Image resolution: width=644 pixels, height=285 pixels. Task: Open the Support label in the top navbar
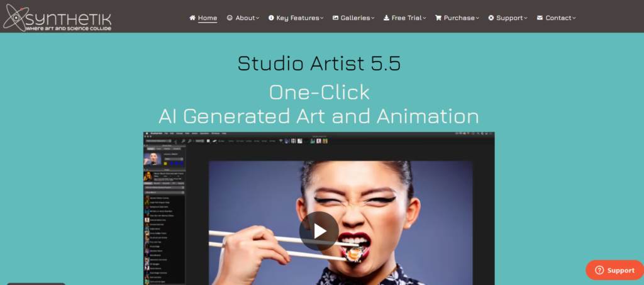509,18
